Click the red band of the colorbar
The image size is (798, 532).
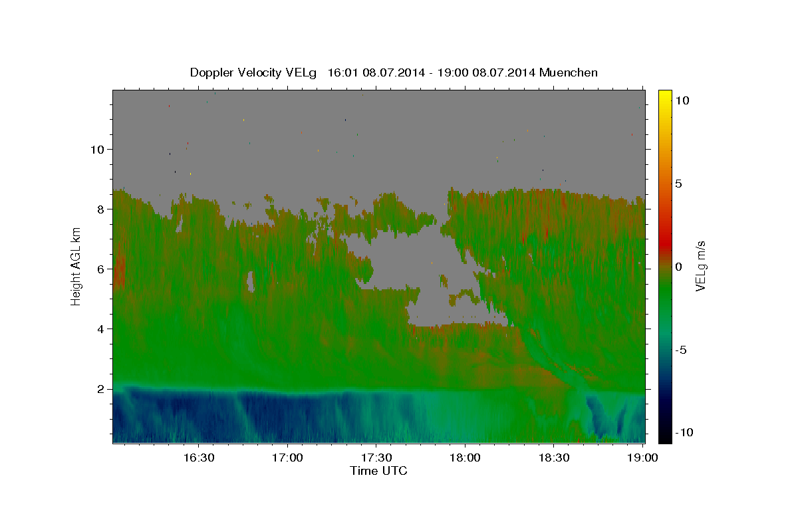tap(664, 243)
